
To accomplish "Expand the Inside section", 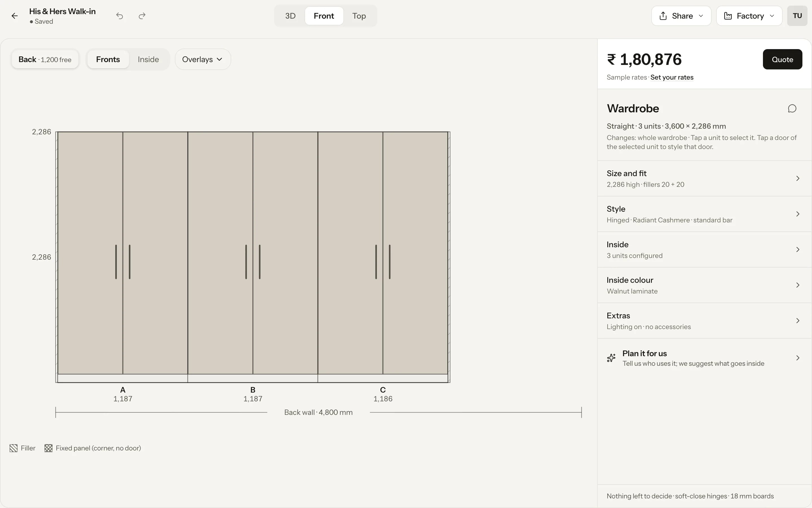I will (704, 250).
